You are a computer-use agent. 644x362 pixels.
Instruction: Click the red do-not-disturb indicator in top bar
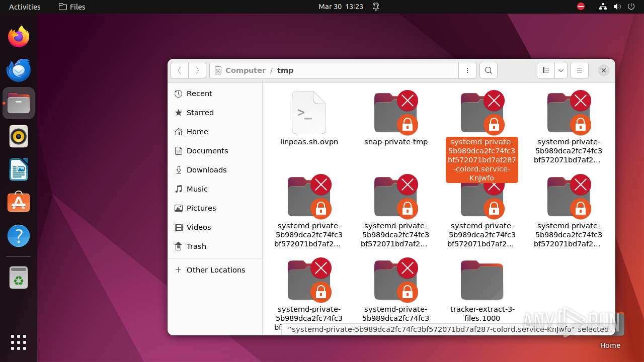coord(581,7)
